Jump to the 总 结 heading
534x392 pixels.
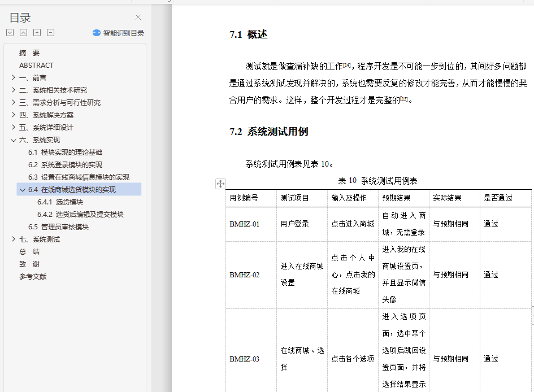[x=29, y=252]
